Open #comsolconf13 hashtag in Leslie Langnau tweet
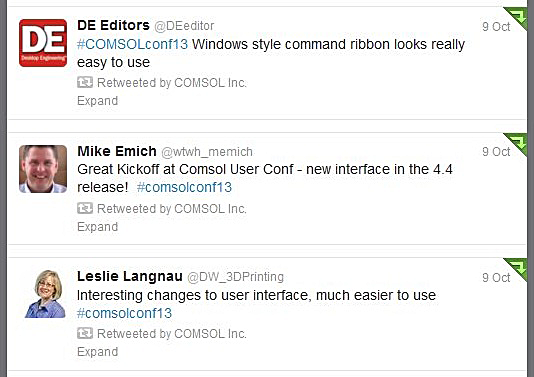Image resolution: width=534 pixels, height=377 pixels. coord(125,313)
